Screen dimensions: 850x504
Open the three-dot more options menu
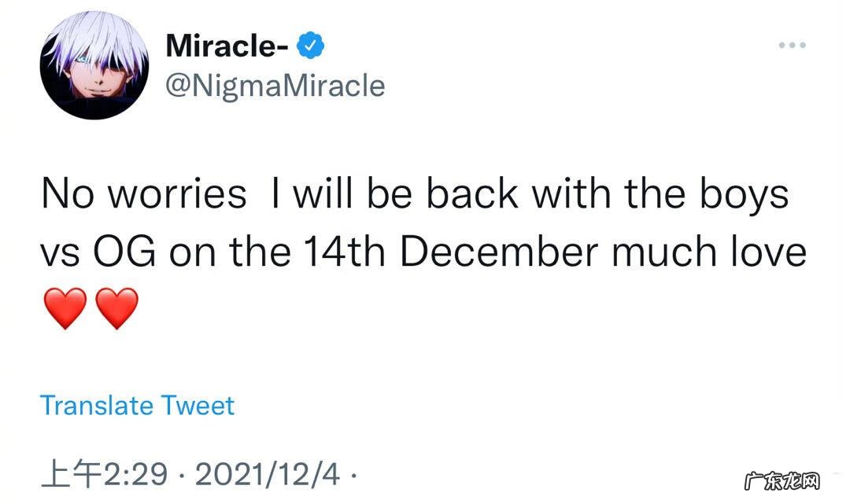(793, 46)
